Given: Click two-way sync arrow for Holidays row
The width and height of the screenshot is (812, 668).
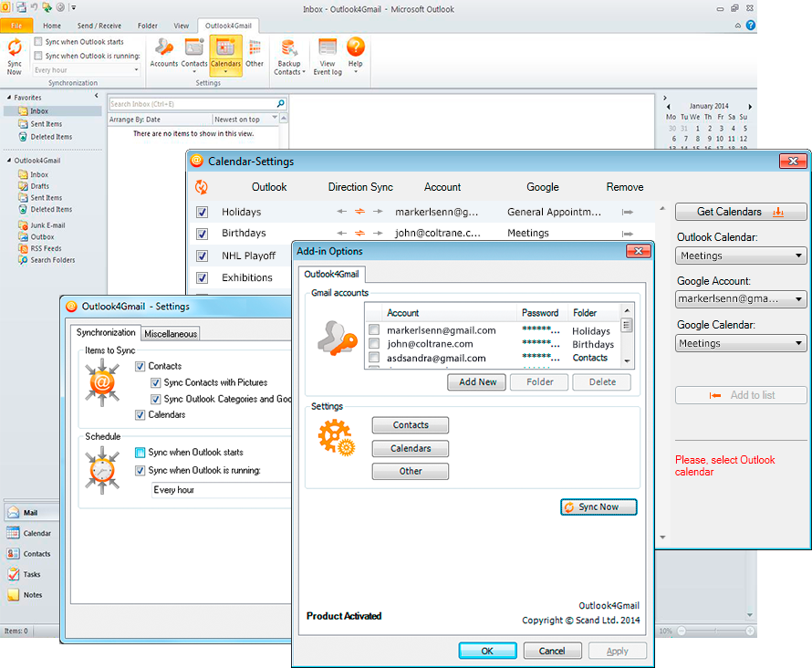Looking at the screenshot, I should tap(359, 212).
